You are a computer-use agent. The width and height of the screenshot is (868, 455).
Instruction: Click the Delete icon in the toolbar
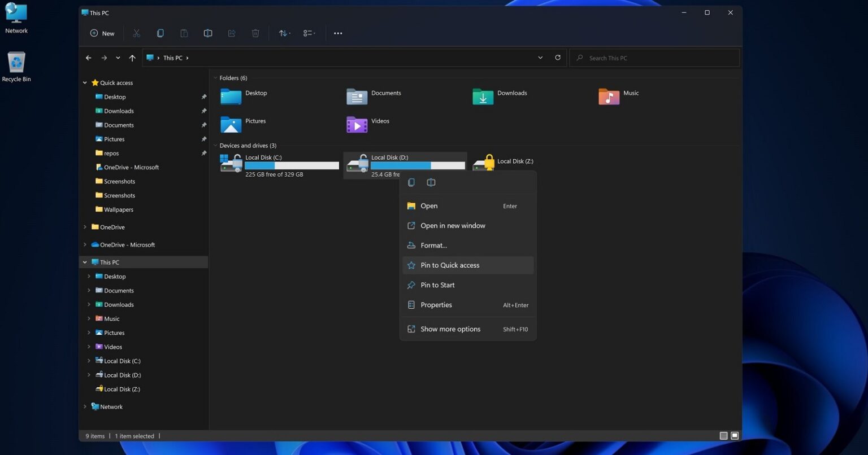[255, 33]
